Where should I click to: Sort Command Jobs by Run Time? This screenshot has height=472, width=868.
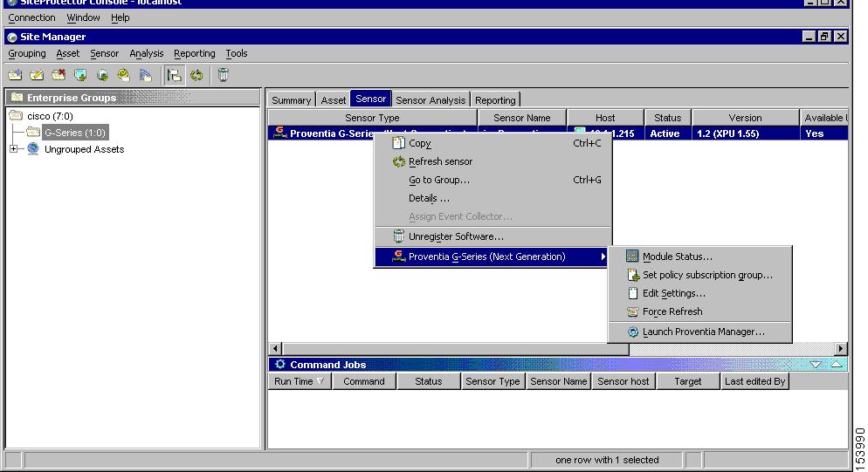pyautogui.click(x=300, y=381)
